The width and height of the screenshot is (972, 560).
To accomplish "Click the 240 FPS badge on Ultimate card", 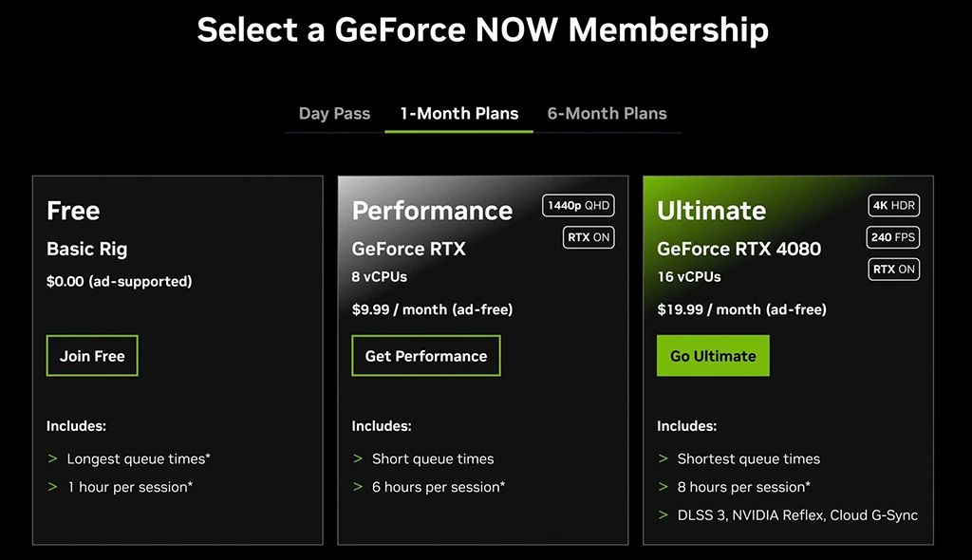I will [x=892, y=237].
